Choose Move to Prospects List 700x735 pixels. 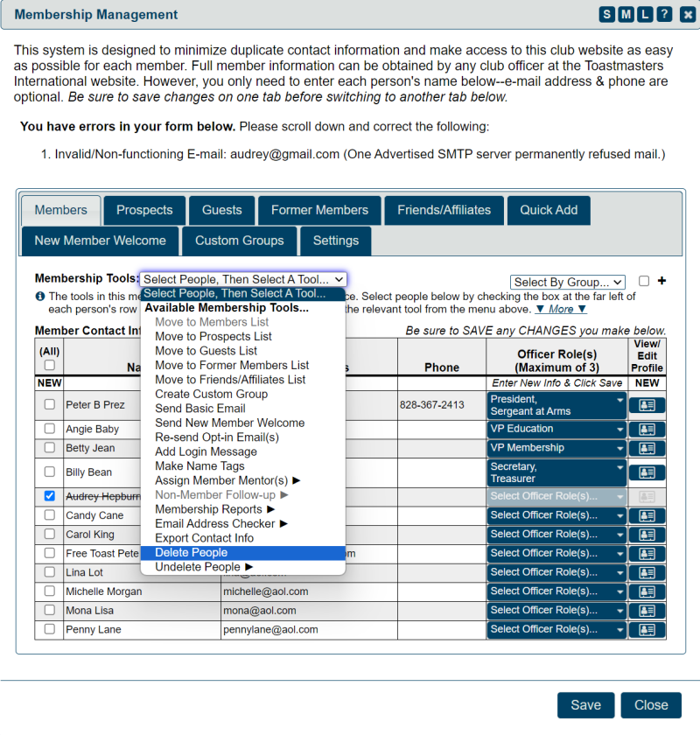click(243, 337)
